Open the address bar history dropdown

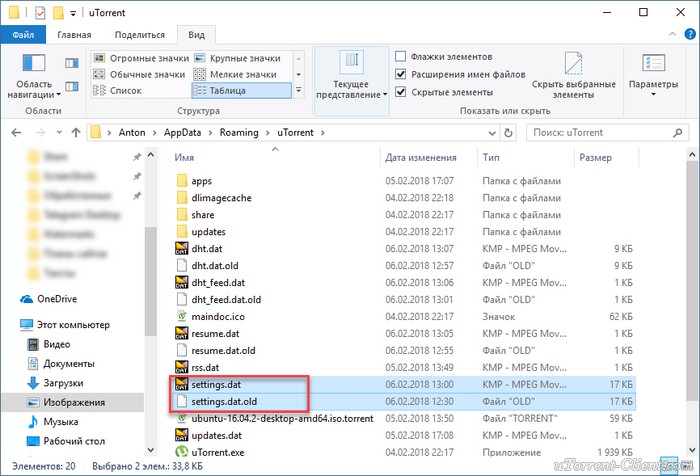click(492, 133)
